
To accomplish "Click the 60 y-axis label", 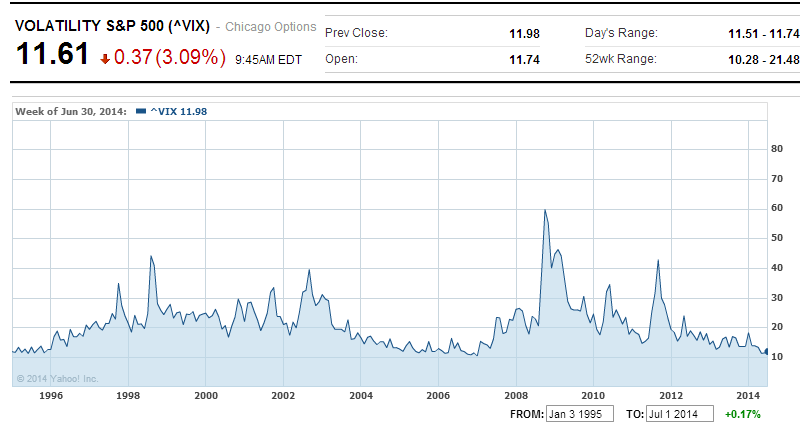I will (776, 208).
